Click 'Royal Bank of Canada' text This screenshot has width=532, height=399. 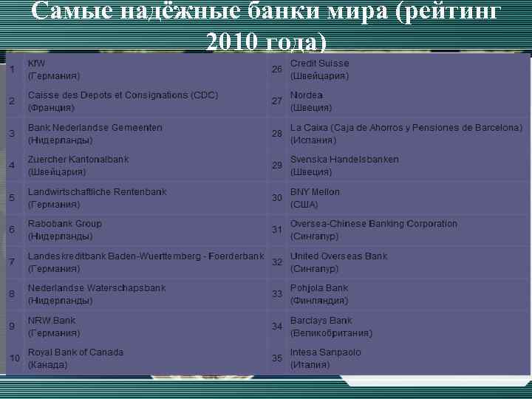(75, 352)
